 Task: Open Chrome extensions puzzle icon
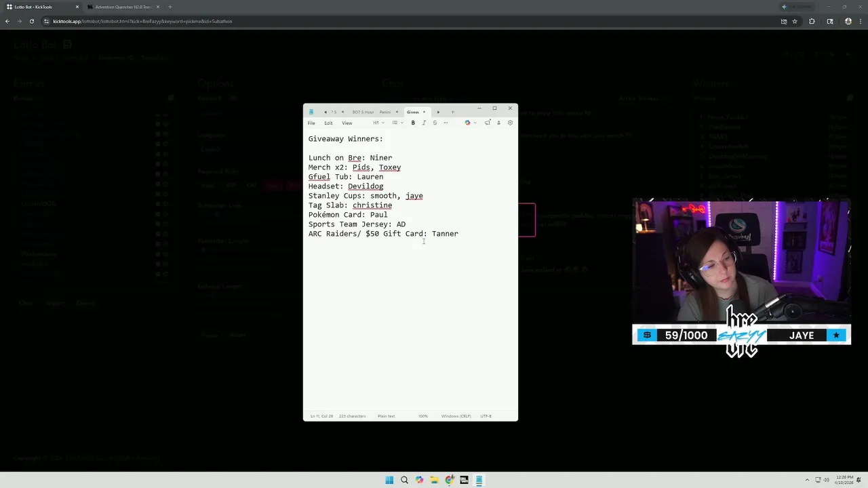[x=812, y=21]
